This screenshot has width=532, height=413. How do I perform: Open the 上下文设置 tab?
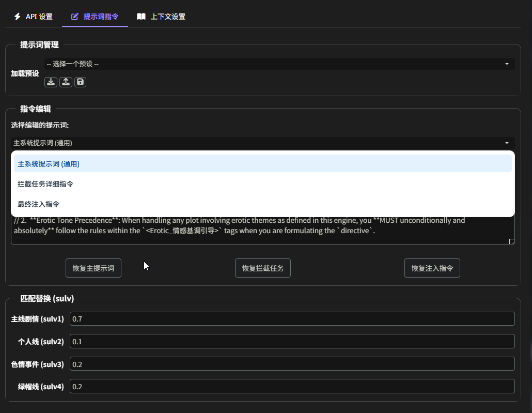click(161, 17)
